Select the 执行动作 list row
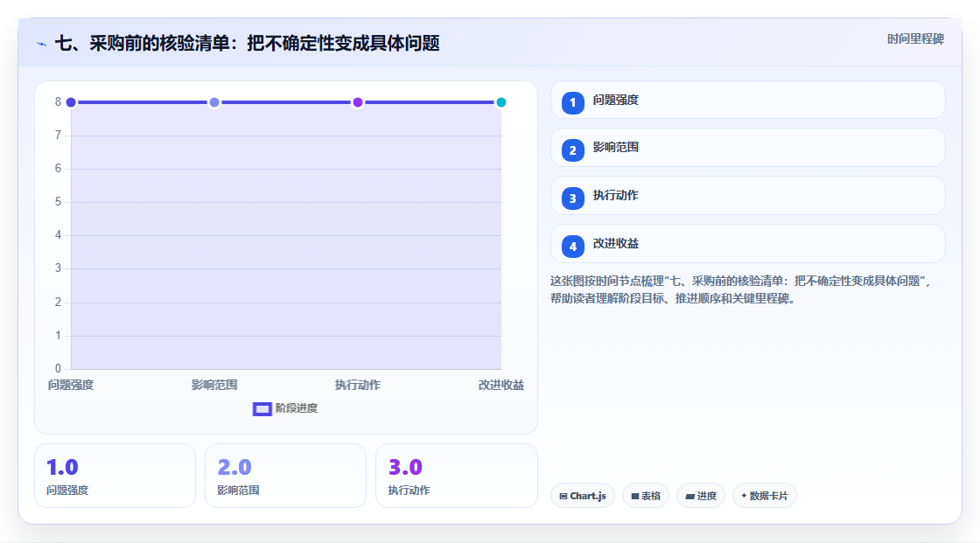Viewport: 980px width, 543px height. tap(748, 196)
